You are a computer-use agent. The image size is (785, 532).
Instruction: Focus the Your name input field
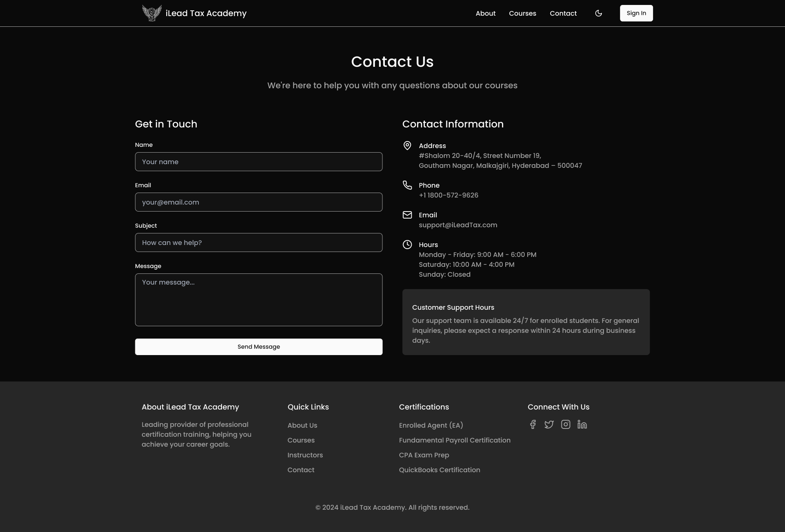point(259,162)
